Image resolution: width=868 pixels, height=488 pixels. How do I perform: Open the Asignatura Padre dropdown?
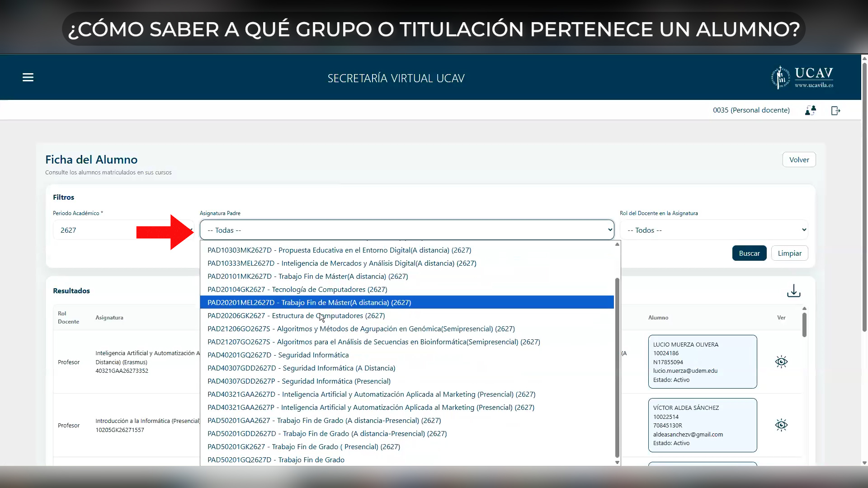(407, 230)
